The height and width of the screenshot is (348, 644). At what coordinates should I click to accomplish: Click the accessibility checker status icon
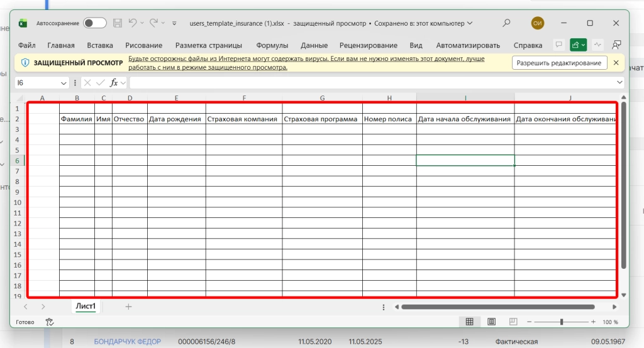coord(50,322)
